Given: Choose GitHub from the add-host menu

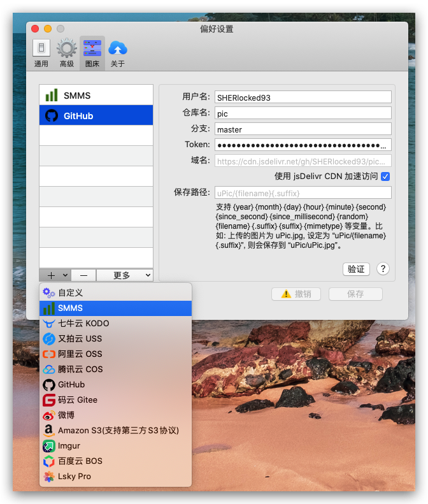Looking at the screenshot, I should pos(115,384).
